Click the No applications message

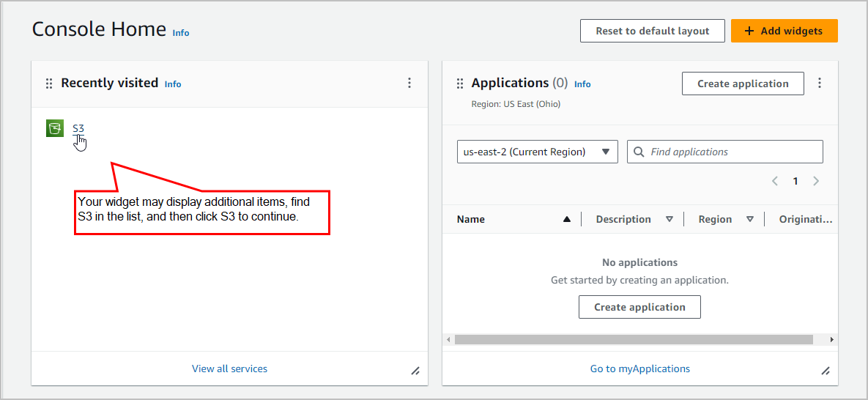639,262
